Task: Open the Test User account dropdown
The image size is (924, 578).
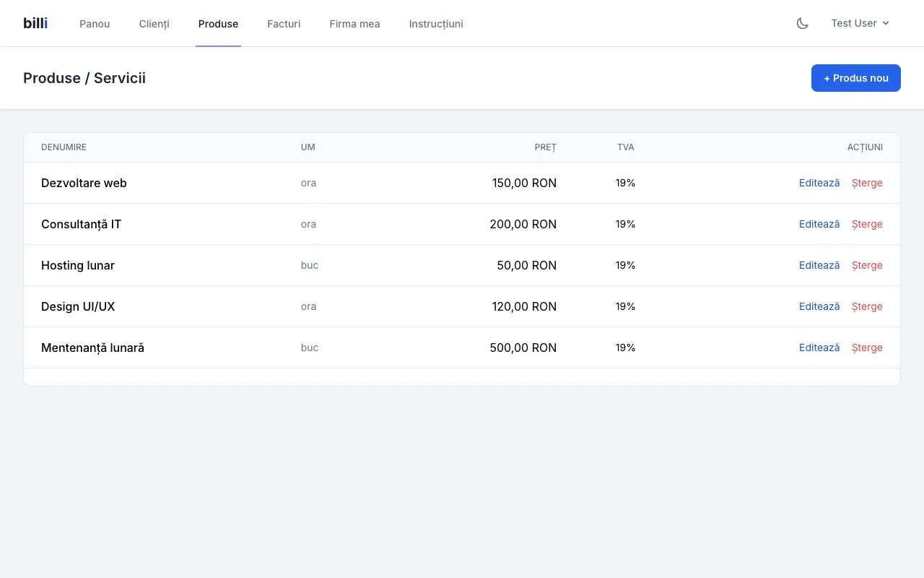Action: [860, 23]
